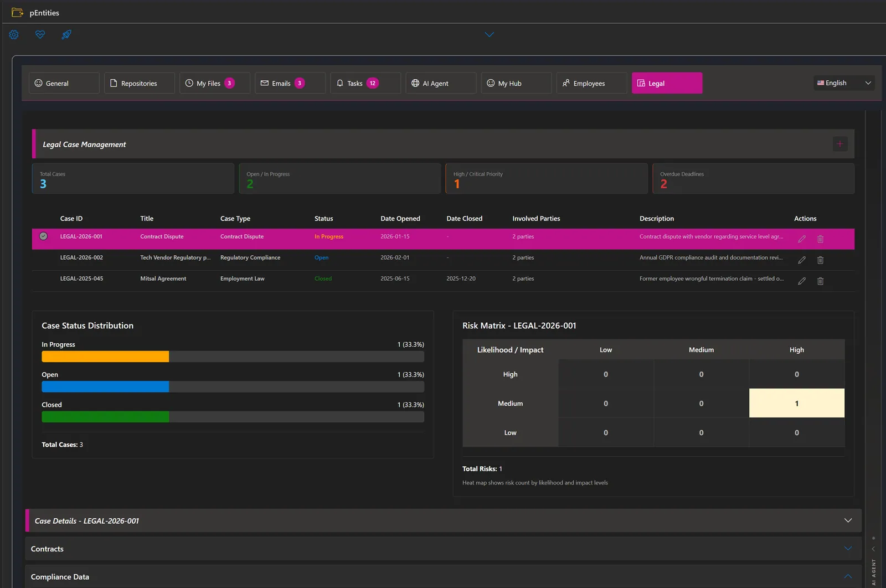The width and height of the screenshot is (886, 588).
Task: Click the settings gear icon in top toolbar
Action: 14,34
